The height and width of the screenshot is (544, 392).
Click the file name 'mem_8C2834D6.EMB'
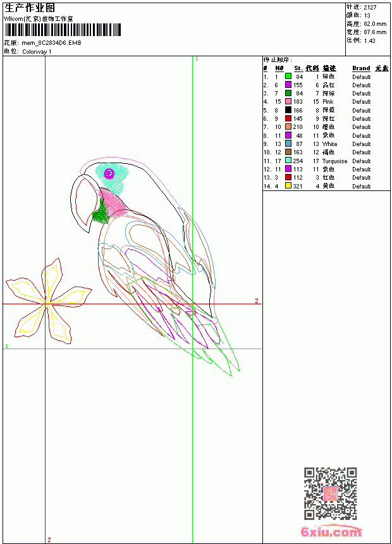[x=51, y=43]
